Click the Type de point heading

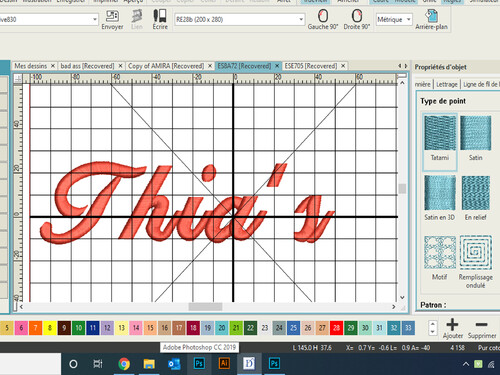443,101
